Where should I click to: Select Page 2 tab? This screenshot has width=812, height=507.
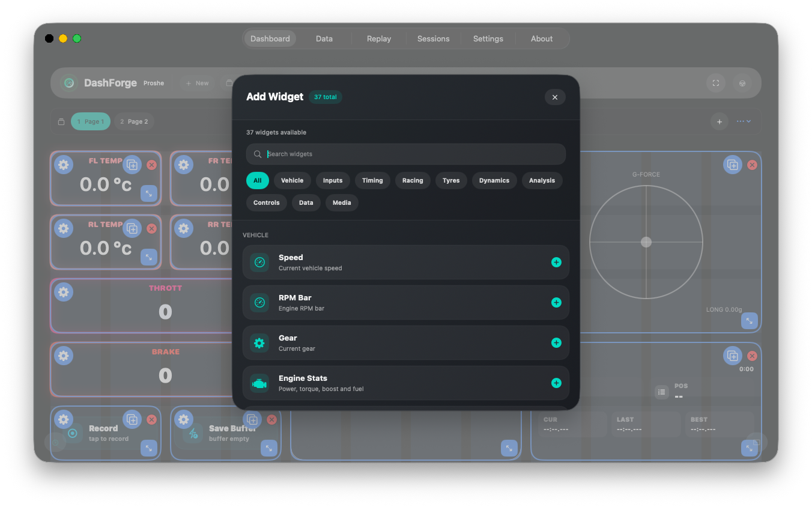point(134,121)
